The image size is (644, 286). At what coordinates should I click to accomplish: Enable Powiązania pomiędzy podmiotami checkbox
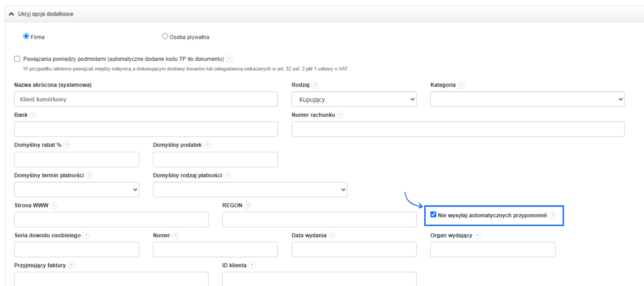click(17, 59)
